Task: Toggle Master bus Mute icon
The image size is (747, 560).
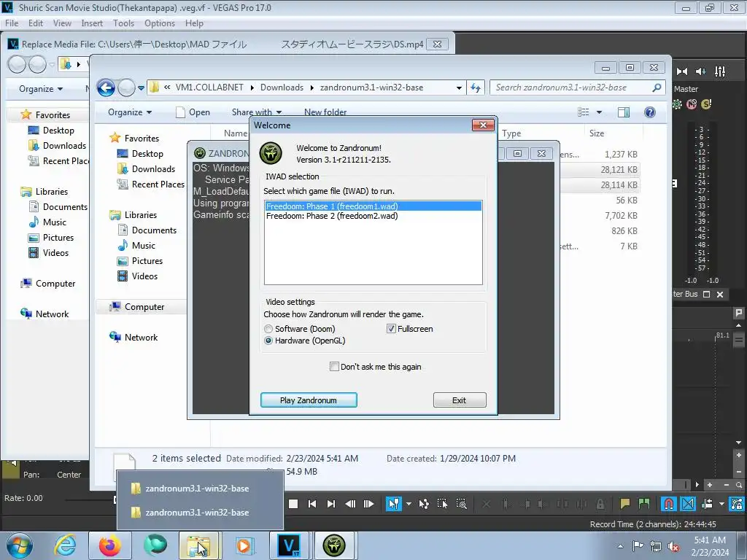Action: pos(692,104)
